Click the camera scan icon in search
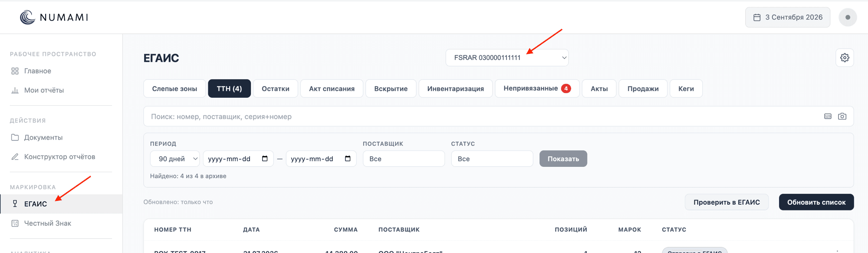This screenshot has width=868, height=253. pyautogui.click(x=842, y=117)
